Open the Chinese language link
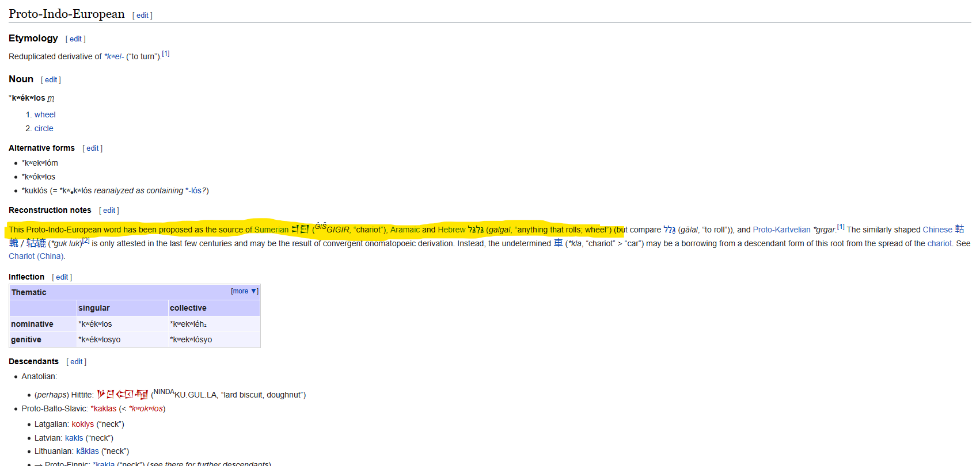 point(937,230)
